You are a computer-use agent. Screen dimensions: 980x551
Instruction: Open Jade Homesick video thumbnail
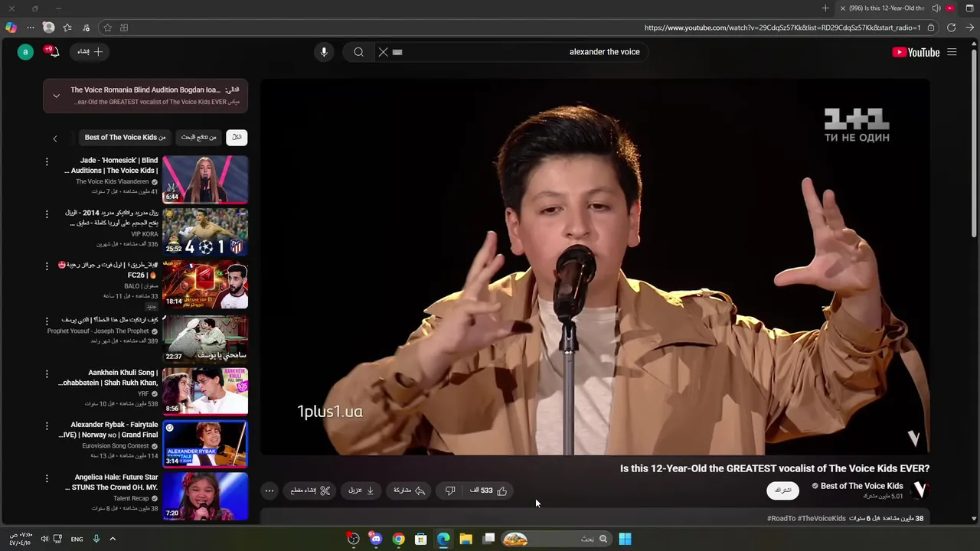205,179
